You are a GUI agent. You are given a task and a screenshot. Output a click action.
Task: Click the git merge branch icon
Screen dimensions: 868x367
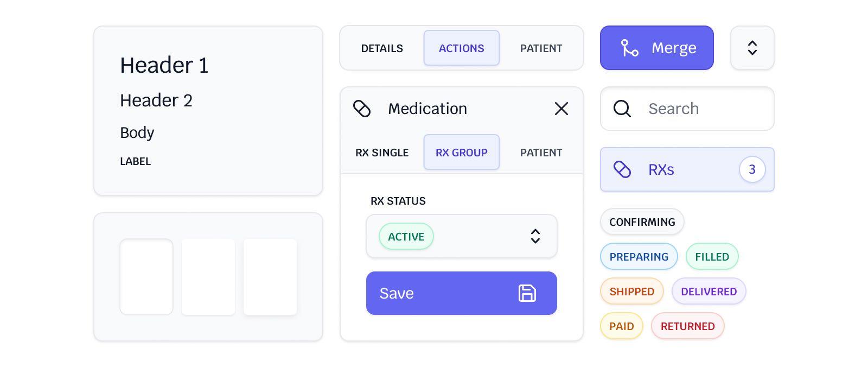point(629,48)
